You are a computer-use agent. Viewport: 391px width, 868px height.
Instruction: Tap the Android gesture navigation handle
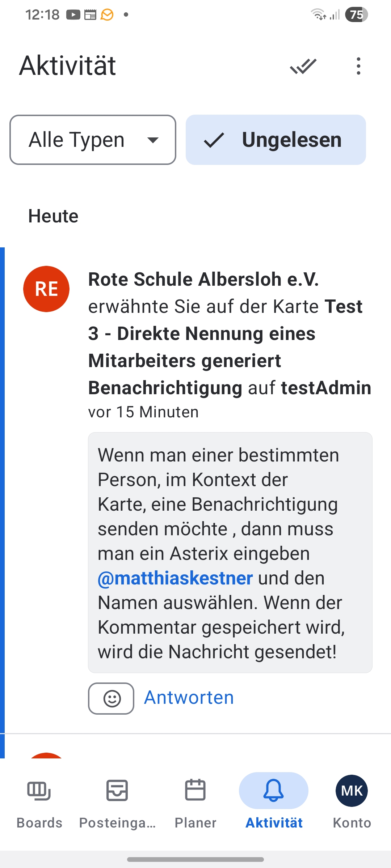click(195, 859)
